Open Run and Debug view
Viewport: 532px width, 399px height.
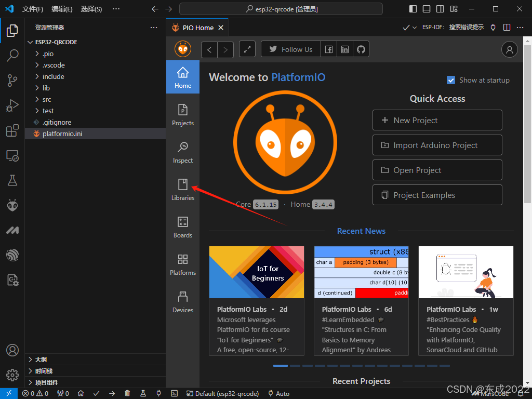click(x=12, y=105)
